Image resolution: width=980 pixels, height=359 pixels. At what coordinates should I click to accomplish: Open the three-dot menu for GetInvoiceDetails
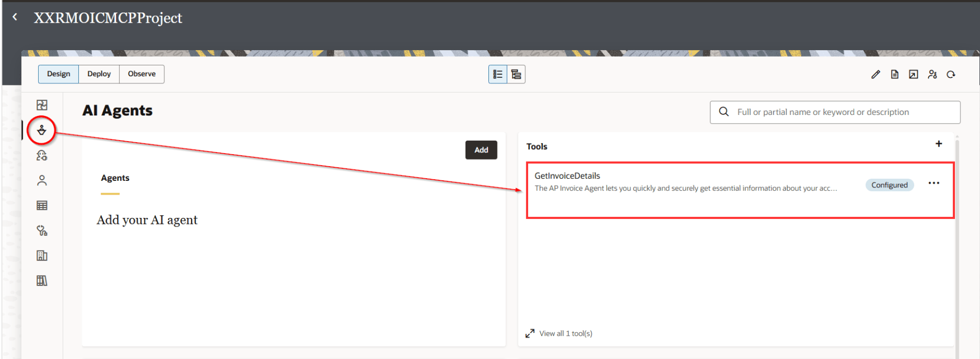click(x=934, y=183)
